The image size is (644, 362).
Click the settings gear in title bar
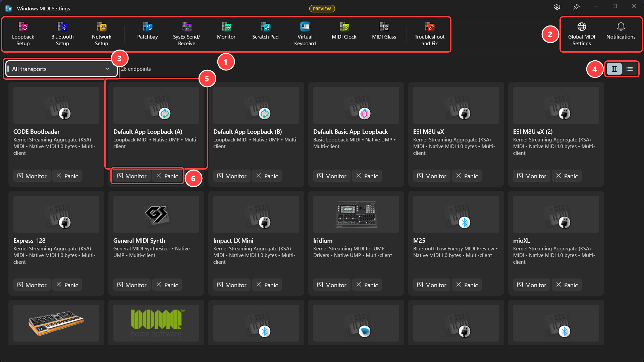(557, 7)
